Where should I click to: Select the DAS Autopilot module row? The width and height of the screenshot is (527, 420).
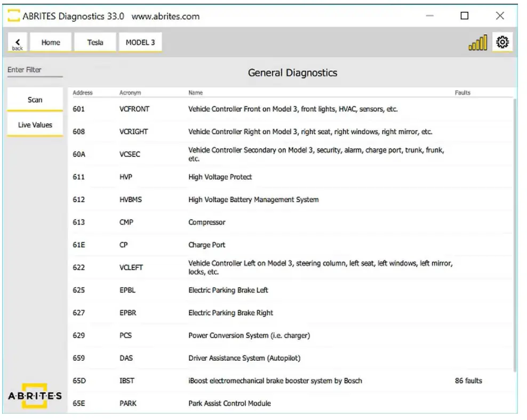coord(267,358)
